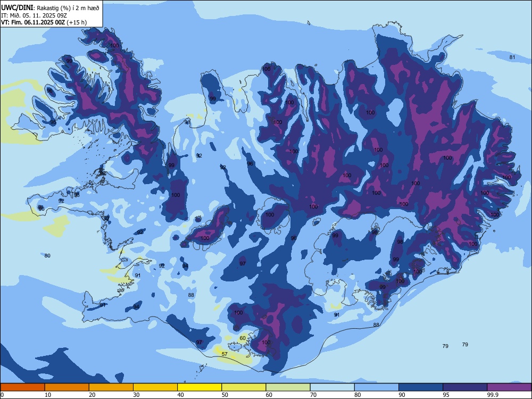Click the legend scale label 10
The height and width of the screenshot is (399, 532).
click(48, 395)
